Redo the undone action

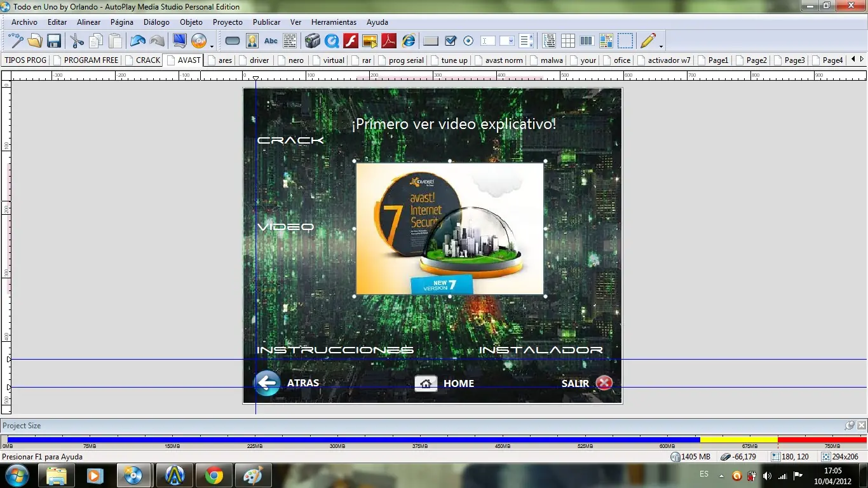click(x=157, y=41)
